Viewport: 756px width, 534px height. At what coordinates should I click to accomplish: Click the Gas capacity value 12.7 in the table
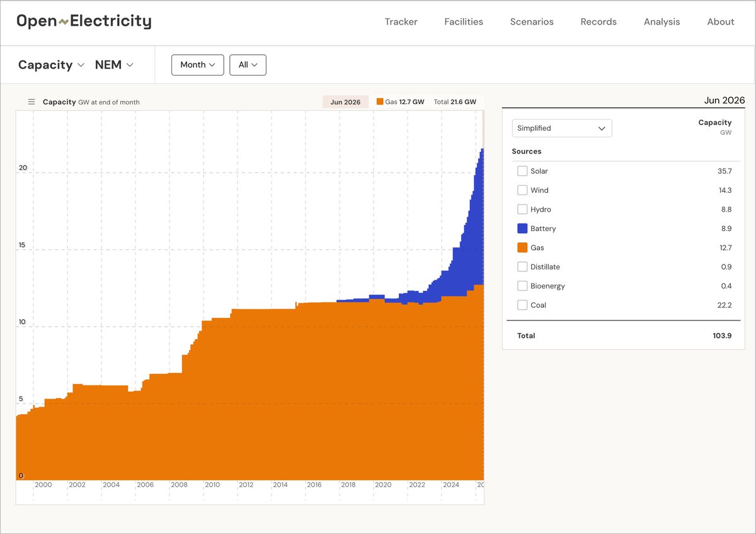[x=726, y=247]
